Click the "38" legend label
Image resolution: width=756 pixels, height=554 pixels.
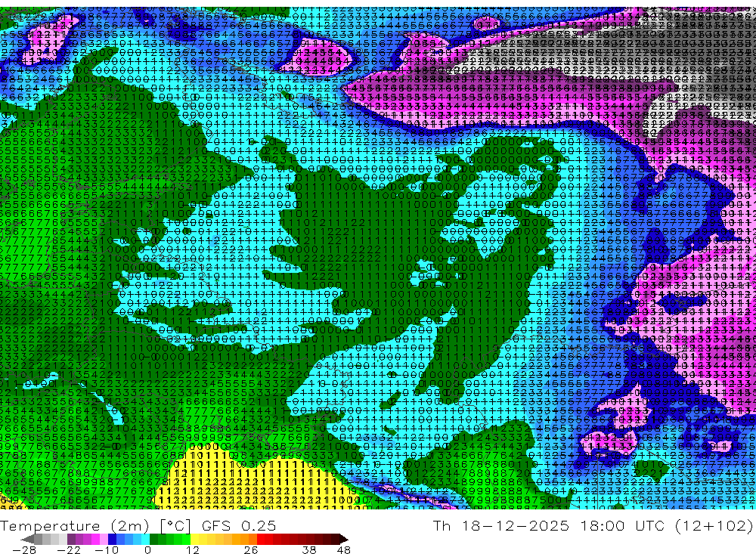pyautogui.click(x=309, y=549)
